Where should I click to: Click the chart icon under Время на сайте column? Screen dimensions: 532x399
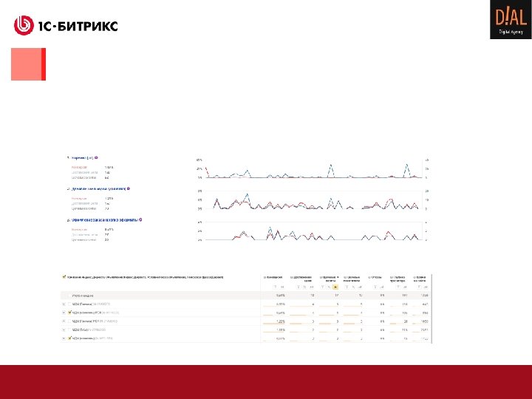426,287
